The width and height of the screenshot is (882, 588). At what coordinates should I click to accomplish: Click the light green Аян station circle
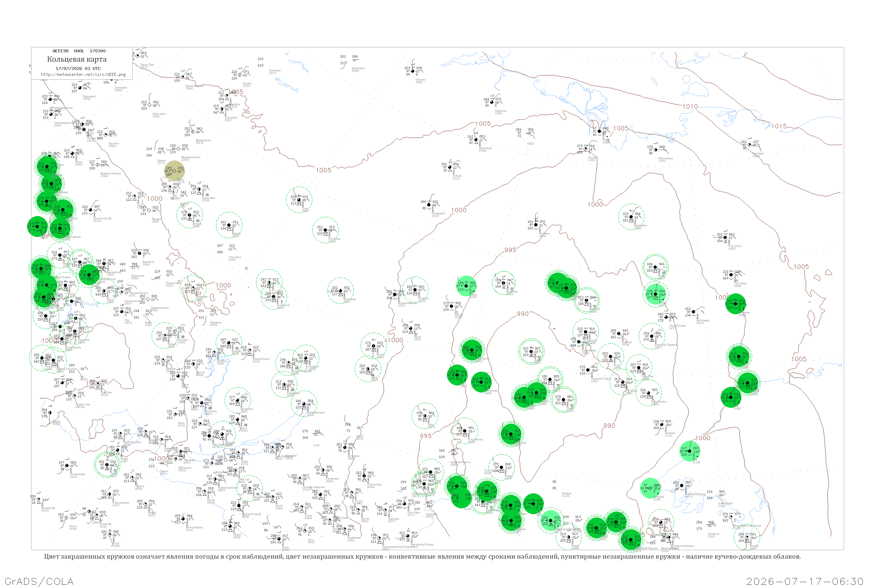pyautogui.click(x=690, y=451)
